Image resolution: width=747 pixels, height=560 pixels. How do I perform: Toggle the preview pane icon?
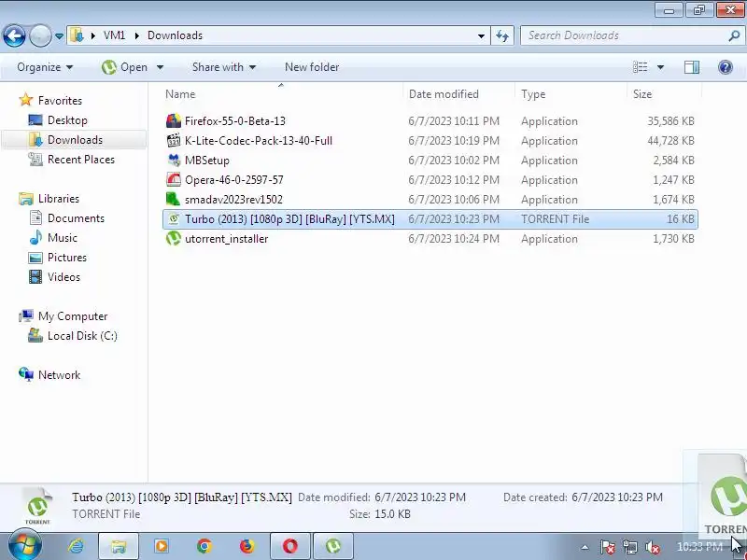[692, 67]
